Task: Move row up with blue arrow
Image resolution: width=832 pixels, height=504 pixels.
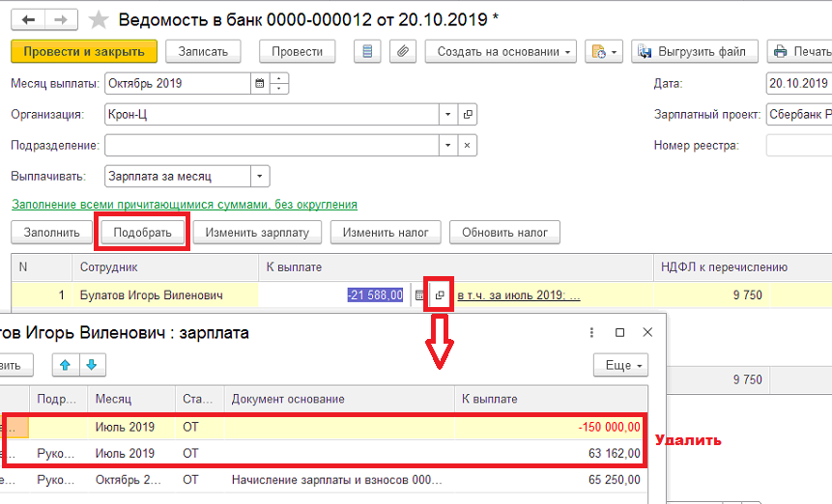Action: coord(66,365)
